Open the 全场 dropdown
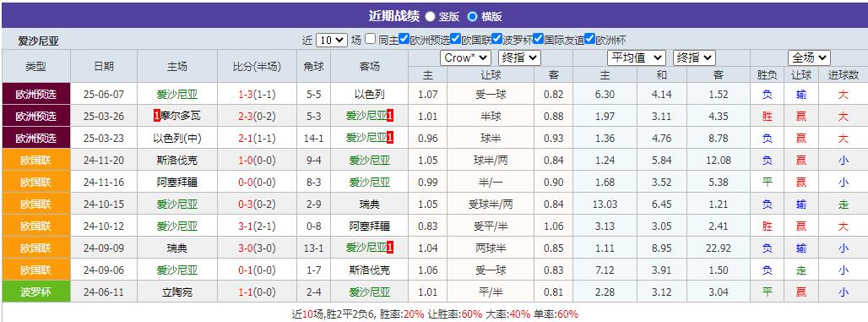Viewport: 868px width, 322px height. (x=810, y=57)
